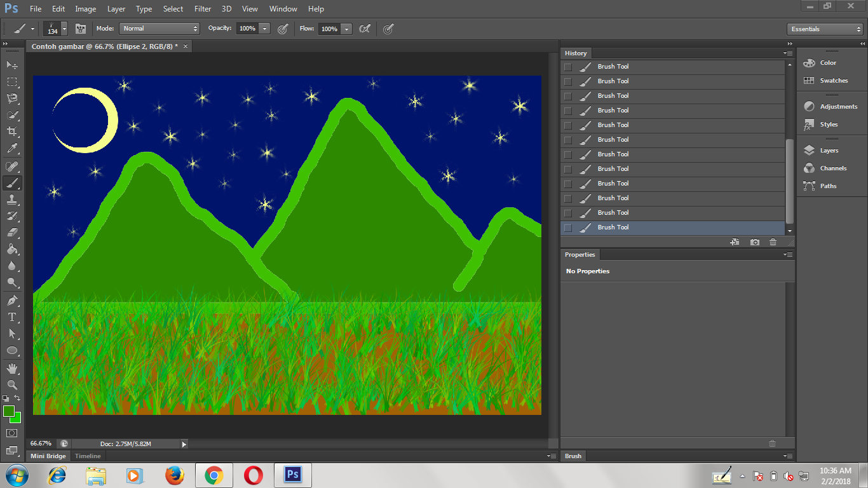Delete current history state with trash button
The height and width of the screenshot is (488, 868).
click(x=773, y=242)
